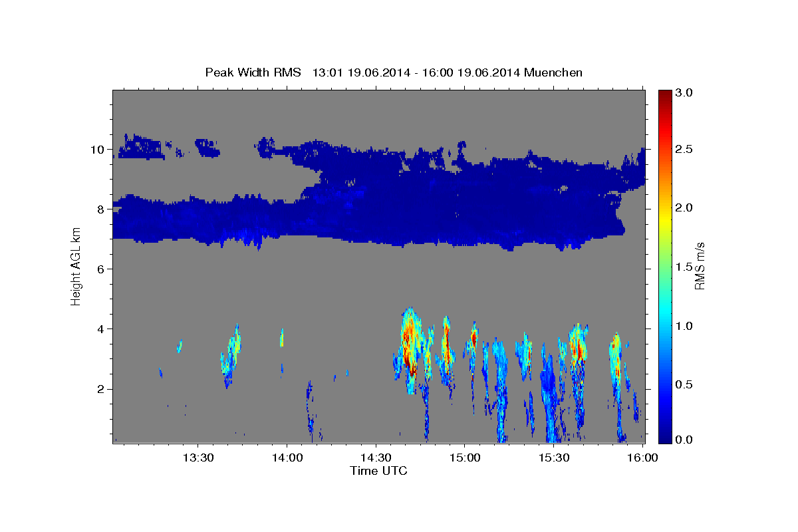Viewport: 798px width, 532px height.
Task: Click the green middle of the colorbar
Action: tap(664, 266)
